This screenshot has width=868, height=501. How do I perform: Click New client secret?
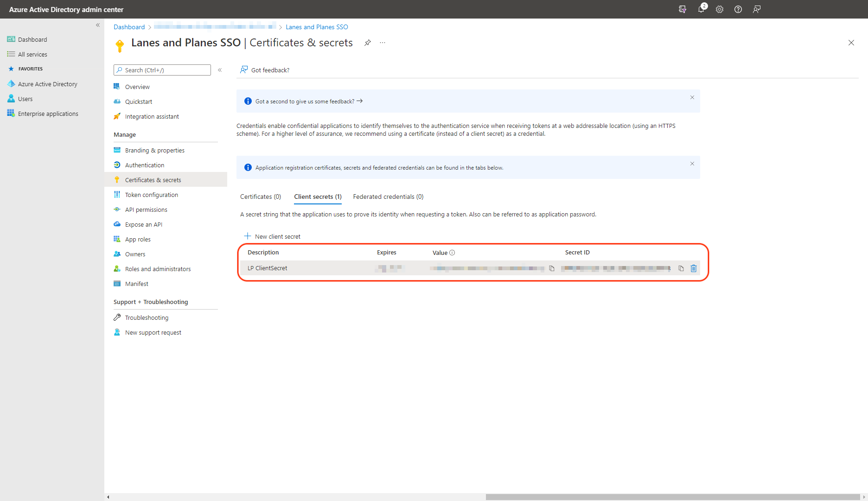(x=273, y=236)
